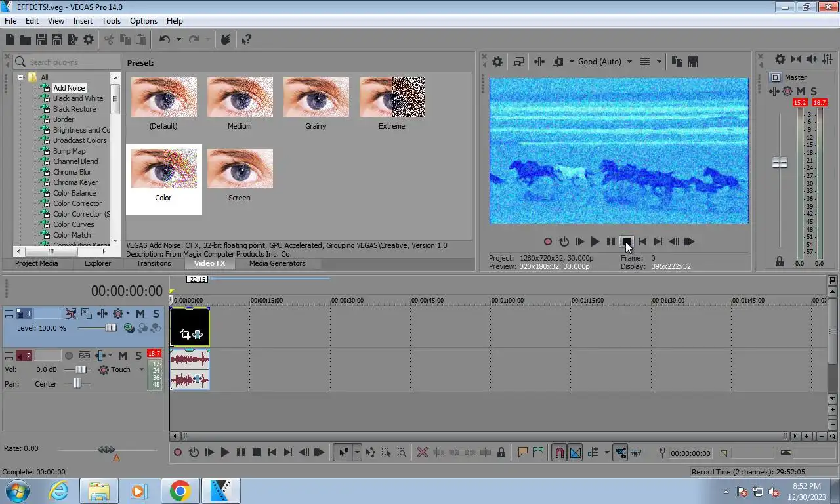Expand the Undo history dropdown arrow
The height and width of the screenshot is (504, 840).
178,40
